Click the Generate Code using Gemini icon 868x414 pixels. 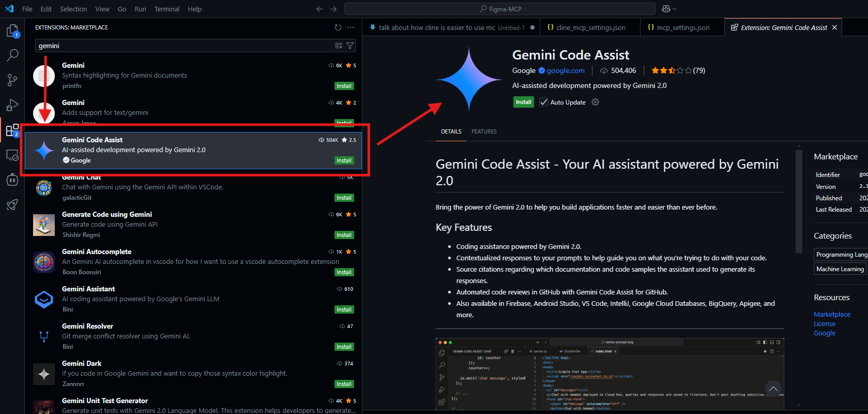pos(44,225)
